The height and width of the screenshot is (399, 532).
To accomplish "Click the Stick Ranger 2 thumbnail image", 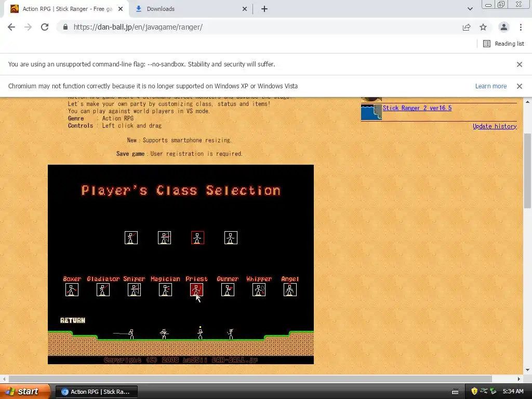I will click(x=371, y=112).
